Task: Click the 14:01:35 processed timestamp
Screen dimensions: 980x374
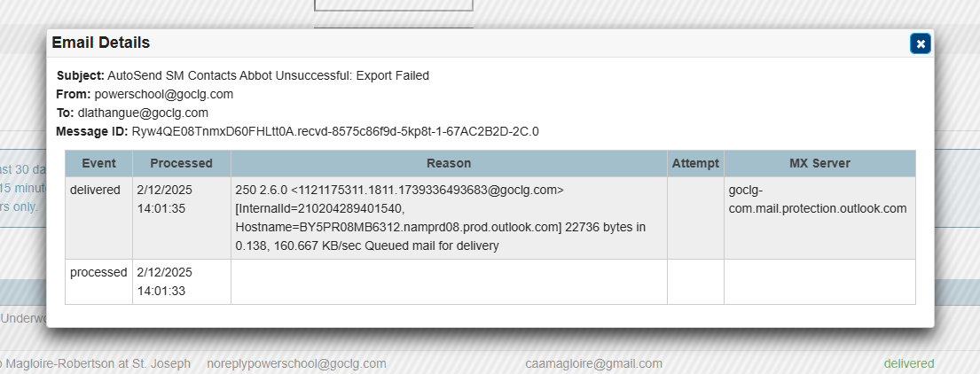Action: 161,208
